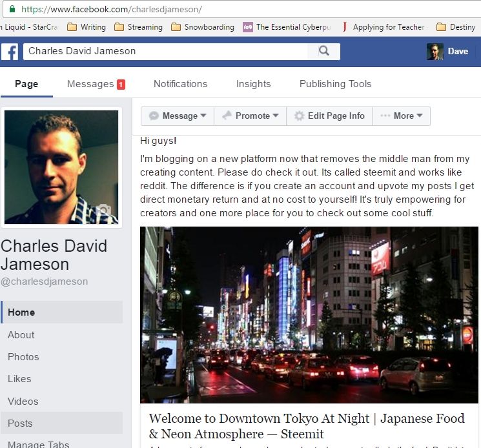Click the Facebook search input field
Image resolution: width=481 pixels, height=448 pixels.
tap(165, 51)
